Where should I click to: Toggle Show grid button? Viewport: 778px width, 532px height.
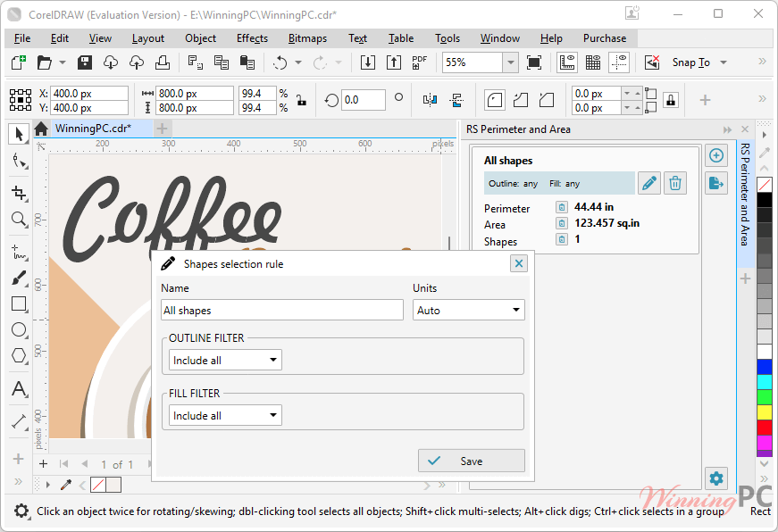pos(593,62)
